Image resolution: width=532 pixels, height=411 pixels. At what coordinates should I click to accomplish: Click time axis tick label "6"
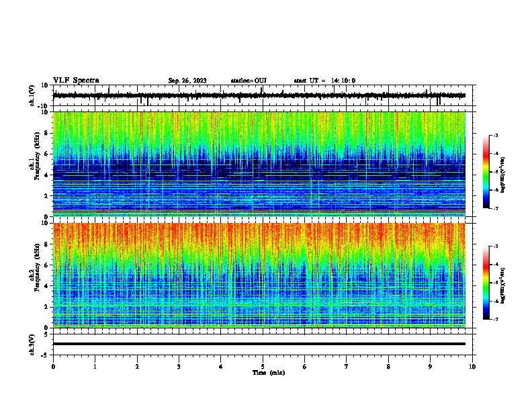click(x=305, y=367)
